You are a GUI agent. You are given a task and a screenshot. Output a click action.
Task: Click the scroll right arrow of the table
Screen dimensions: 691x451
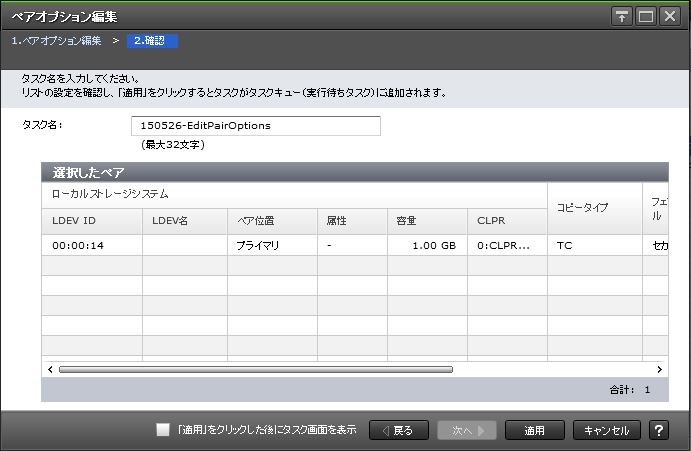(660, 369)
